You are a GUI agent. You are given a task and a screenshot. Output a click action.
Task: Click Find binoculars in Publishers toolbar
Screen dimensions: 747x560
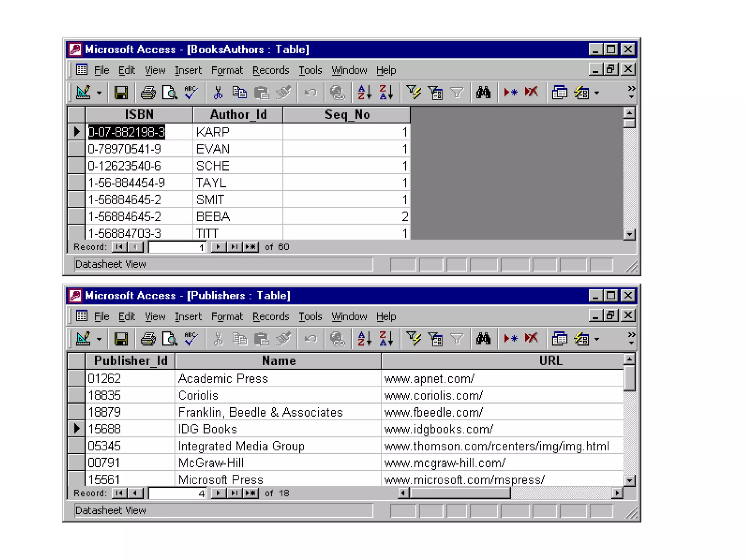point(483,339)
